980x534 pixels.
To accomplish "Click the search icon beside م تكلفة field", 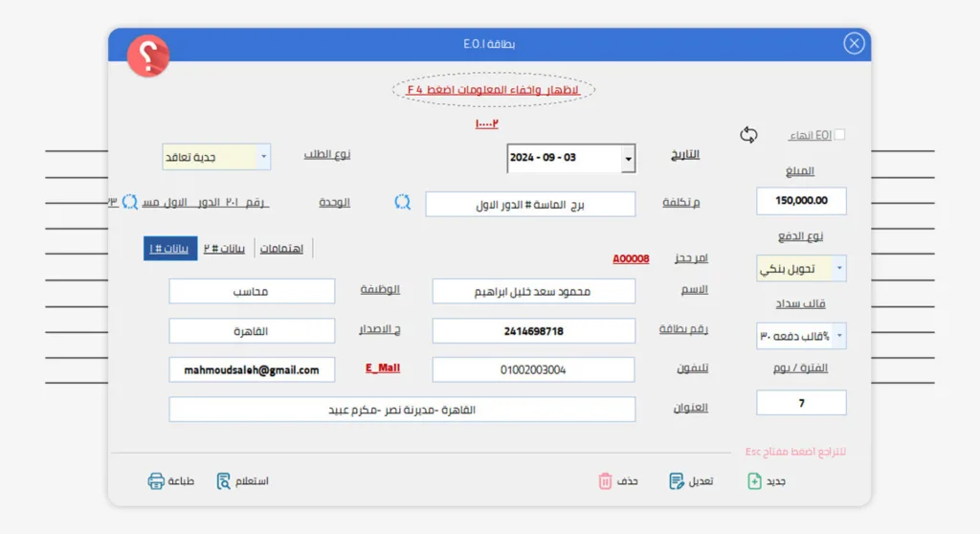I will [403, 202].
